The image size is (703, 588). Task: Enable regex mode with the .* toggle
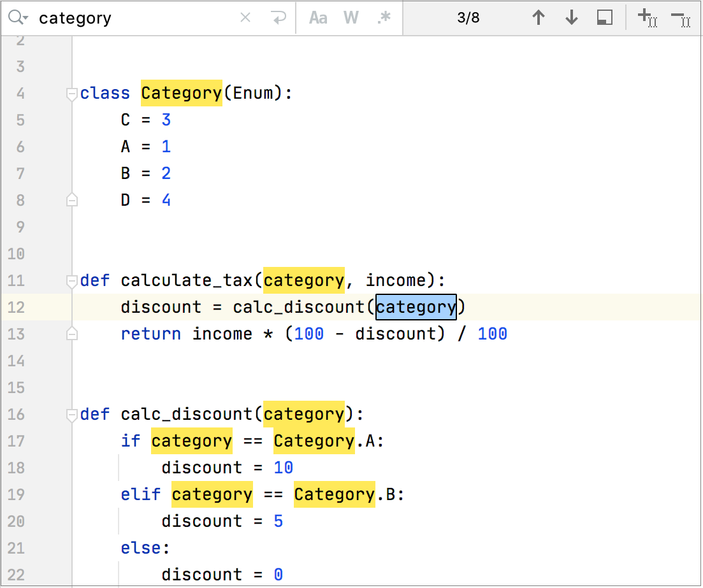[x=383, y=18]
